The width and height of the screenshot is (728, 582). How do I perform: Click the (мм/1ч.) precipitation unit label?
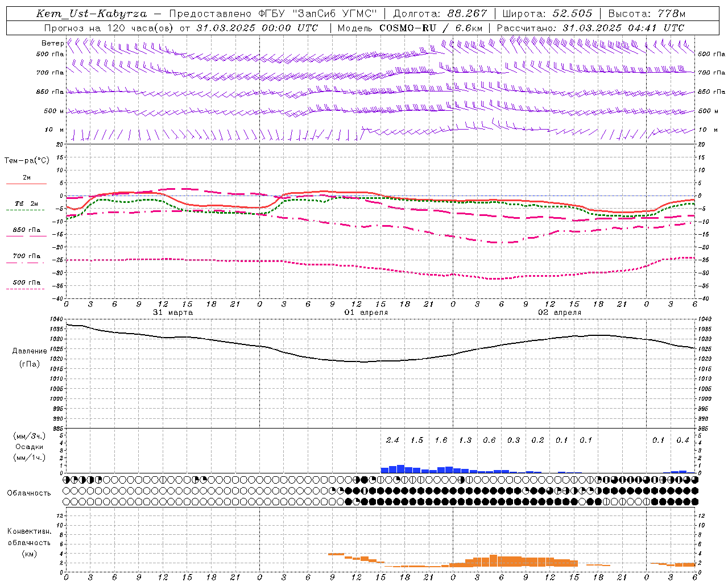tap(30, 458)
